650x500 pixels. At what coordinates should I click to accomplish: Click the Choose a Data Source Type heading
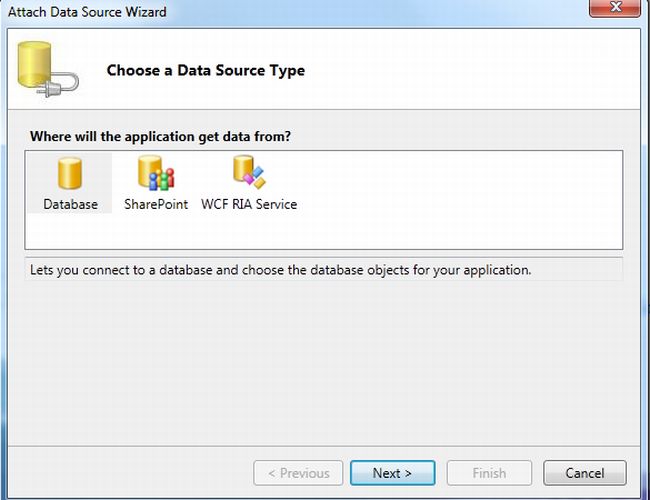point(206,71)
